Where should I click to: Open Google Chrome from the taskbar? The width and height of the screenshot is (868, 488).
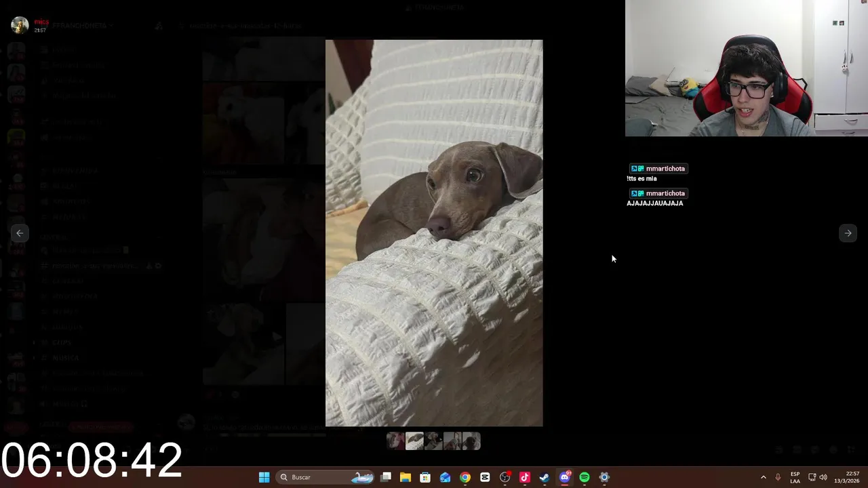click(x=465, y=477)
